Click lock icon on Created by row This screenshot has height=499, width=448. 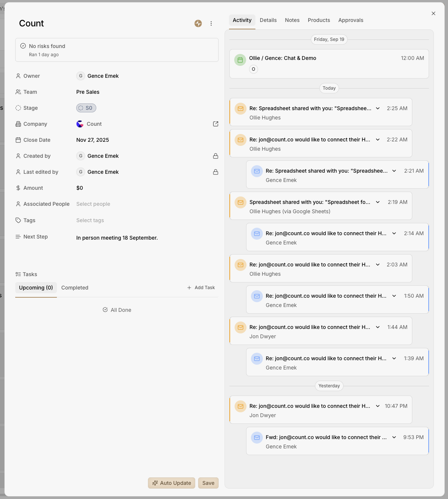[216, 156]
